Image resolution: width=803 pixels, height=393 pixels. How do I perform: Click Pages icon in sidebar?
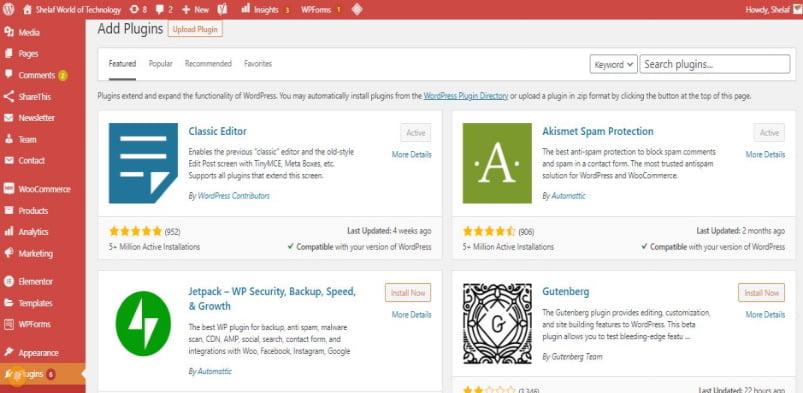[x=9, y=53]
